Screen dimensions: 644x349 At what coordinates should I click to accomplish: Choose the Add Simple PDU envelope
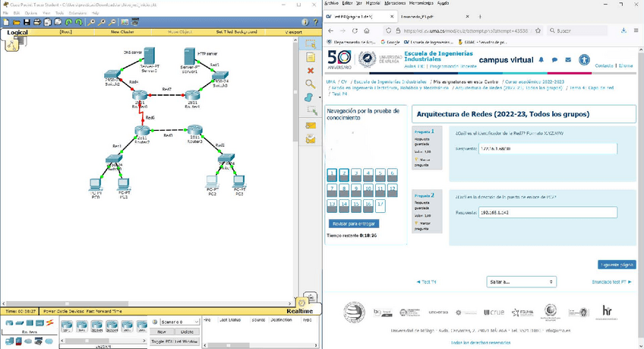[310, 125]
